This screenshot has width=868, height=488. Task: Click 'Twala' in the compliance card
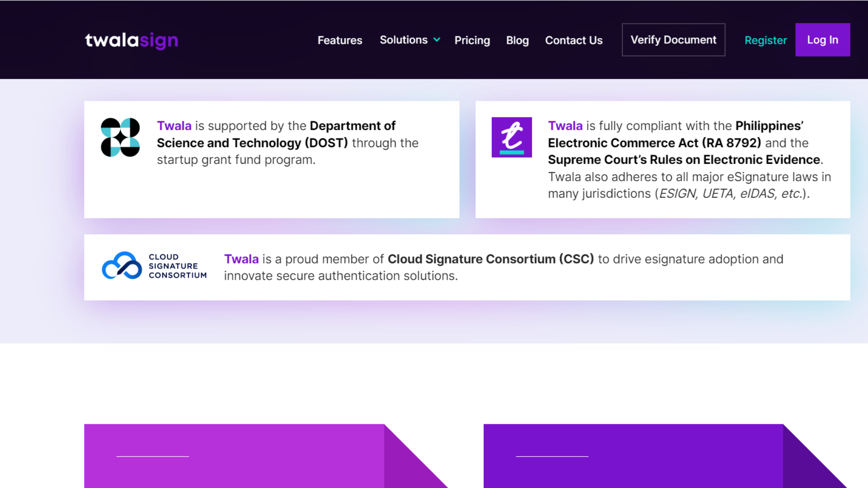pyautogui.click(x=565, y=126)
